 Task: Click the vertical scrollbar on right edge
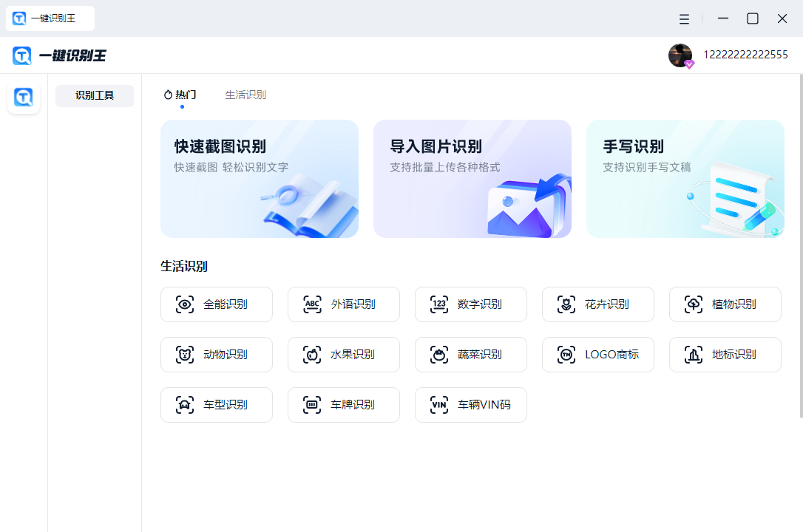tap(800, 244)
